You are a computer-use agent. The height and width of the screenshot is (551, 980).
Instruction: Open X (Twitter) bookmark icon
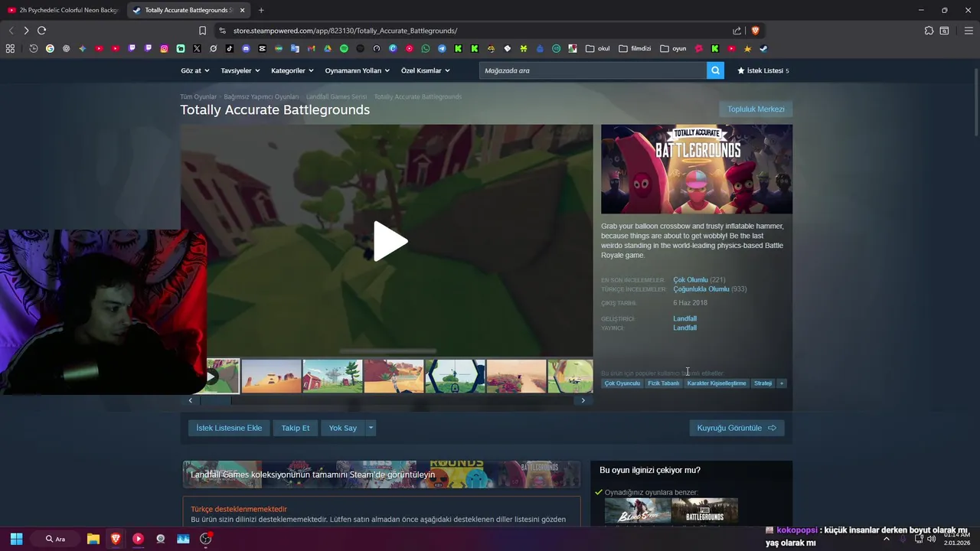click(x=197, y=48)
